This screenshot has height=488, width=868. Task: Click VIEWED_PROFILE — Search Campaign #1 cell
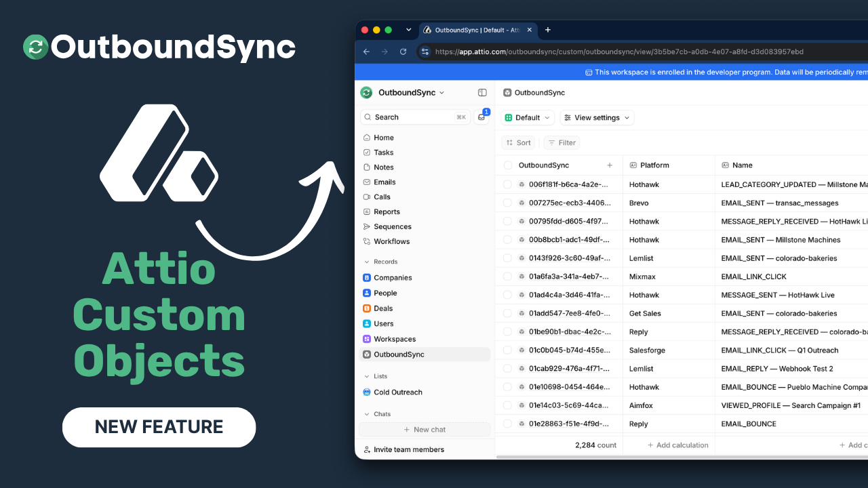point(791,405)
